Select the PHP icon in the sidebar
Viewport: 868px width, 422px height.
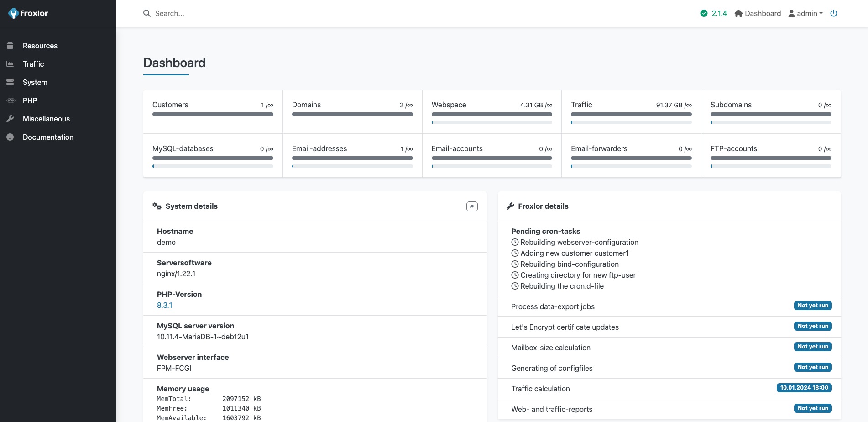pyautogui.click(x=10, y=100)
